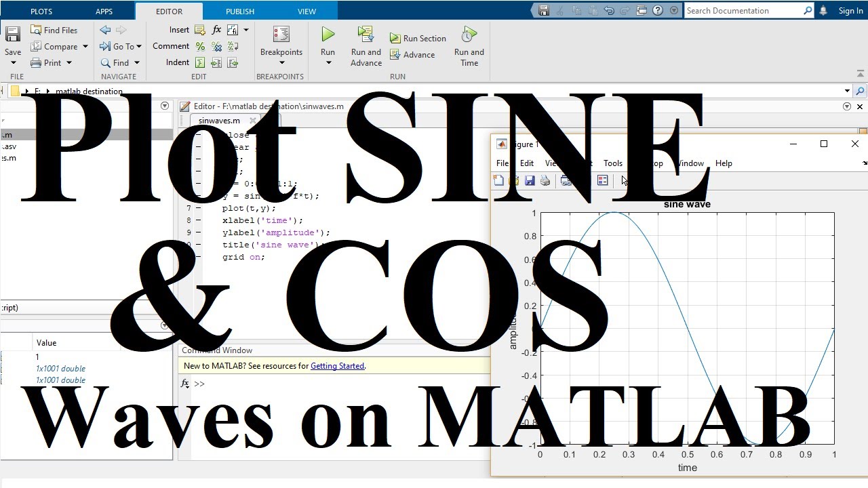Screen dimensions: 868x488
Task: Click the Getting Started link
Action: pyautogui.click(x=337, y=366)
